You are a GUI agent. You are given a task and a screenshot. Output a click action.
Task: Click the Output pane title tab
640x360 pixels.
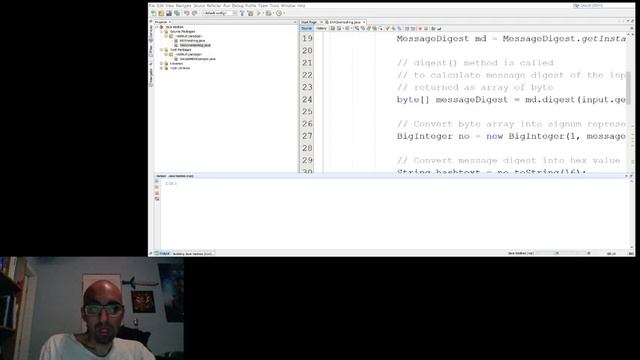(175, 176)
